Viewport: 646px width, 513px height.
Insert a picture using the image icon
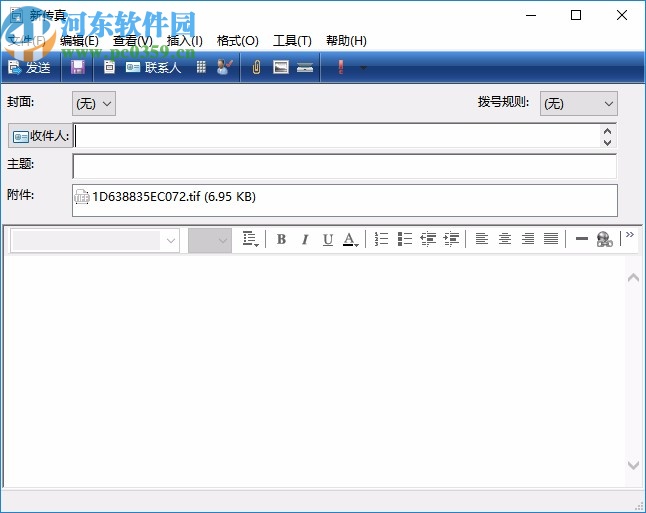tap(281, 67)
